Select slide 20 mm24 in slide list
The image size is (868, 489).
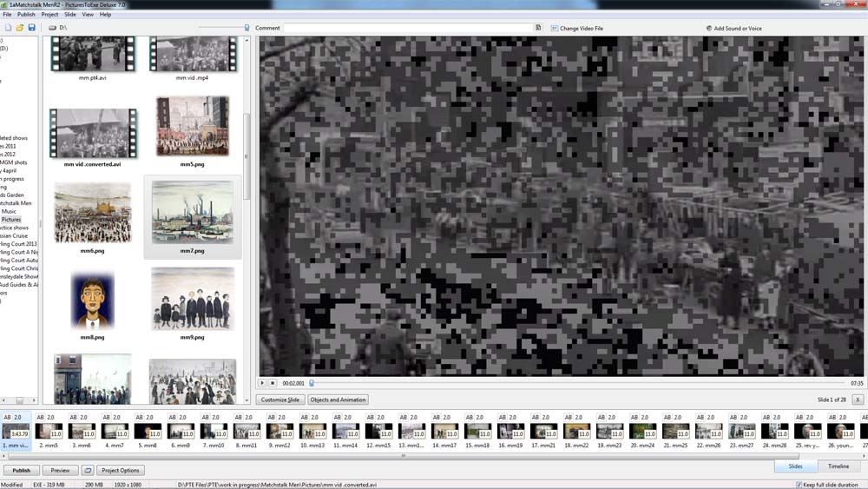pyautogui.click(x=642, y=432)
